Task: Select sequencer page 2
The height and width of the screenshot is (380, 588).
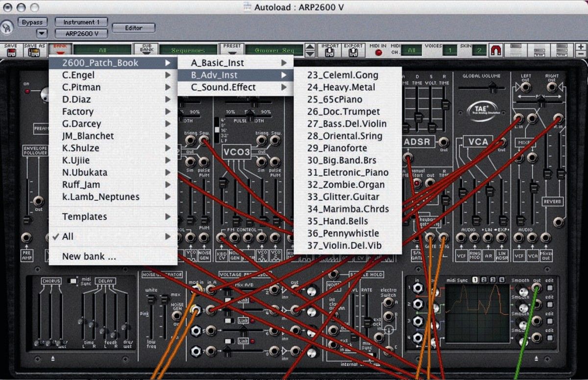Action: click(484, 280)
